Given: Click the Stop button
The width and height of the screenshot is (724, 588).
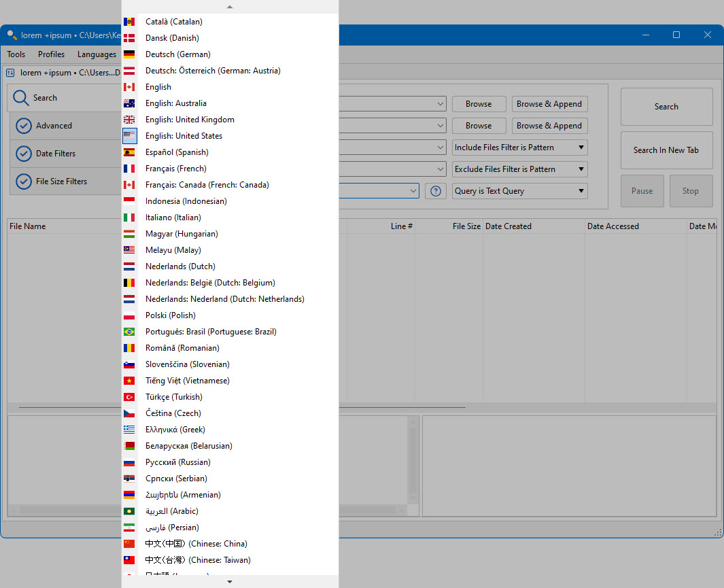Looking at the screenshot, I should pyautogui.click(x=691, y=191).
